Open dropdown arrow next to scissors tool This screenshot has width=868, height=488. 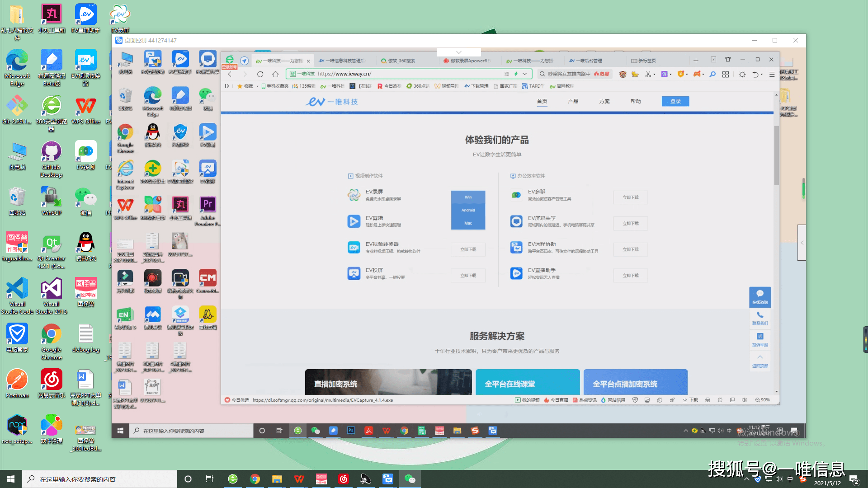click(654, 75)
